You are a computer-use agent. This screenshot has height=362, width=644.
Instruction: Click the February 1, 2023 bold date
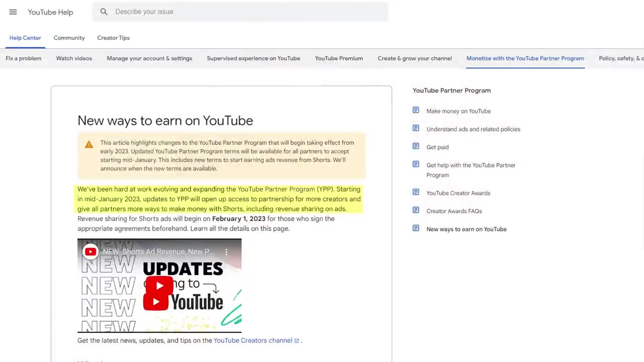coord(238,219)
